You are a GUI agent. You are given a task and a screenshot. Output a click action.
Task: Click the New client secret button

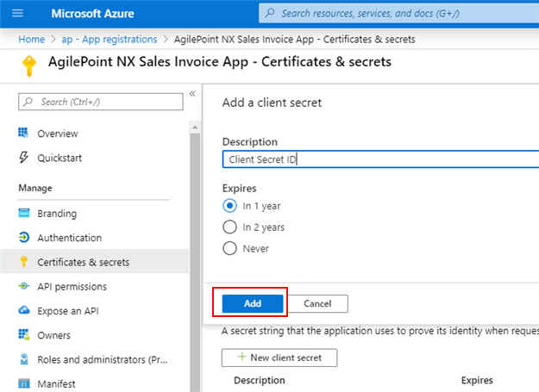click(x=279, y=358)
